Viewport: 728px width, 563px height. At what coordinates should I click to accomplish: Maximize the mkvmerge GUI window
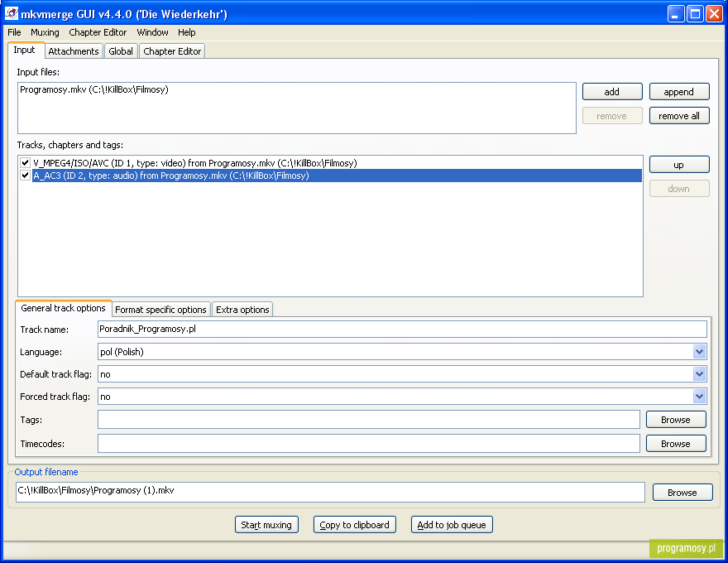point(695,14)
